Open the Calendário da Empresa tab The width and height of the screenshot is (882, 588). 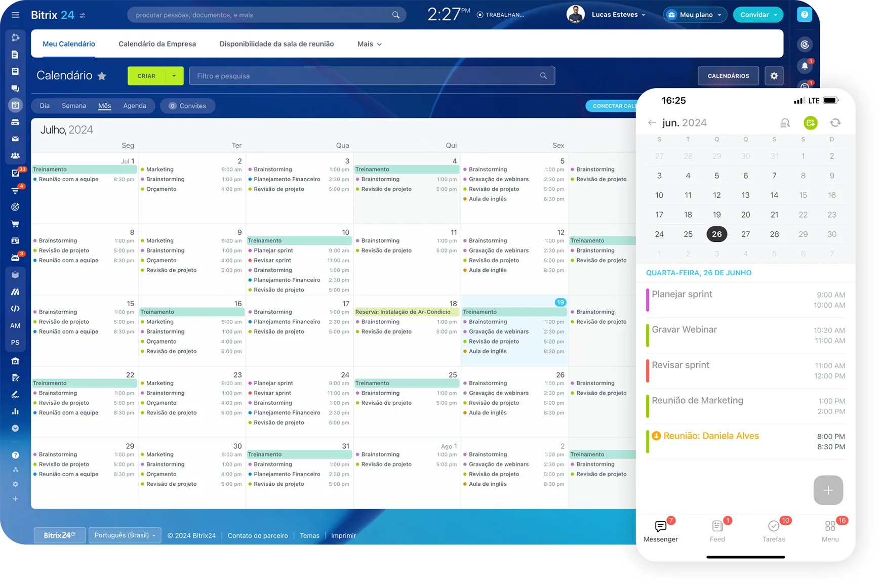[x=157, y=44]
